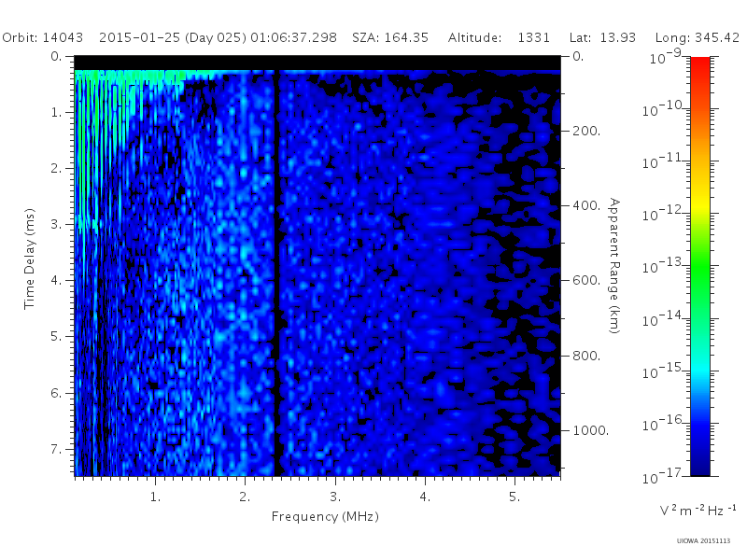Click the color bar label 10^-17
747x560 pixels.
click(664, 476)
